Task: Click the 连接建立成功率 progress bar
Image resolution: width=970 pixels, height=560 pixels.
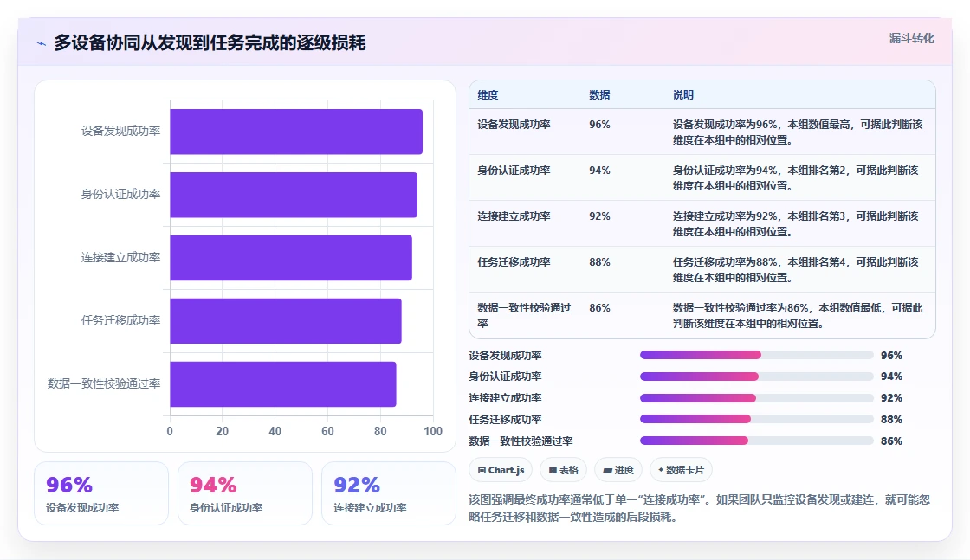Action: 757,397
